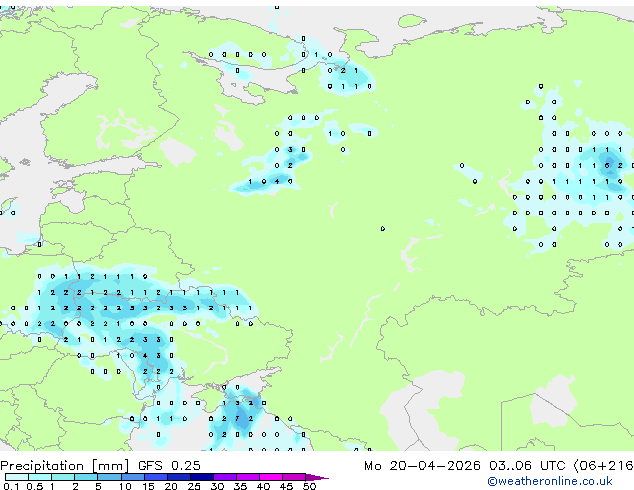Click the legend scale label '0.1'
634x490 pixels.
(11, 486)
